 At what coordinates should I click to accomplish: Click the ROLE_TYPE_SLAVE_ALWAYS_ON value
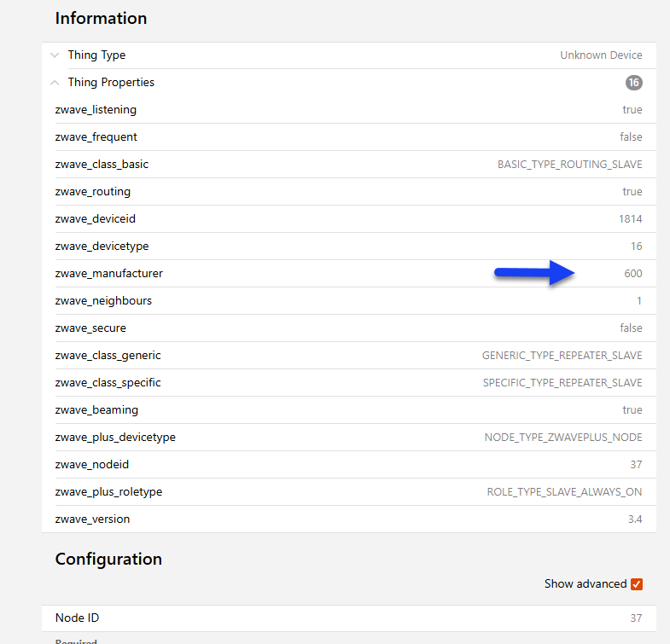point(564,492)
